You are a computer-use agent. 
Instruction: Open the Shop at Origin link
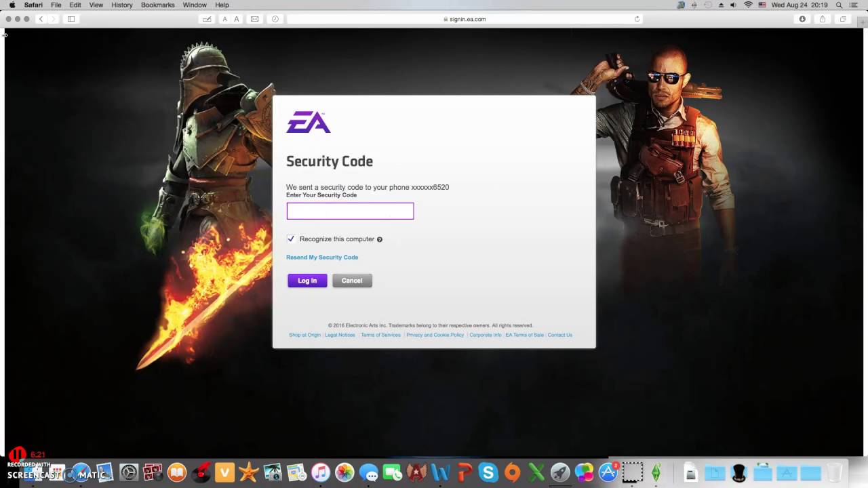click(x=304, y=335)
